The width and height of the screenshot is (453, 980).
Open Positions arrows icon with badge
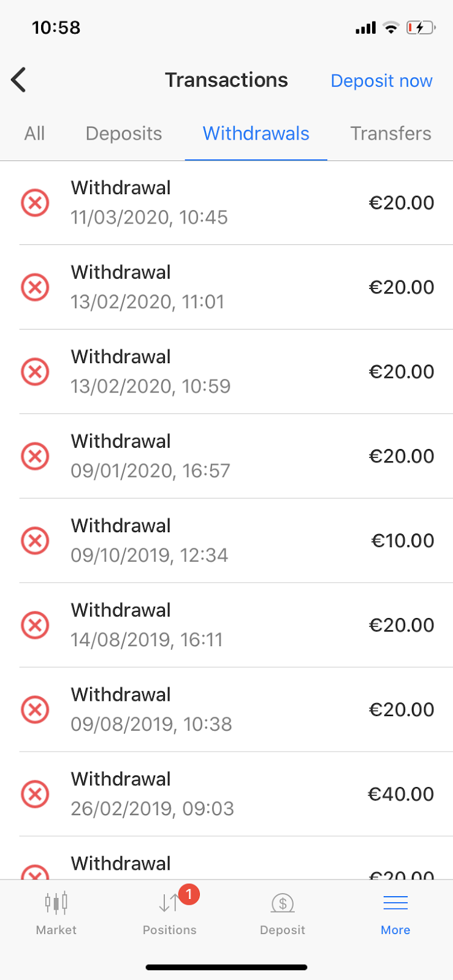pyautogui.click(x=170, y=903)
